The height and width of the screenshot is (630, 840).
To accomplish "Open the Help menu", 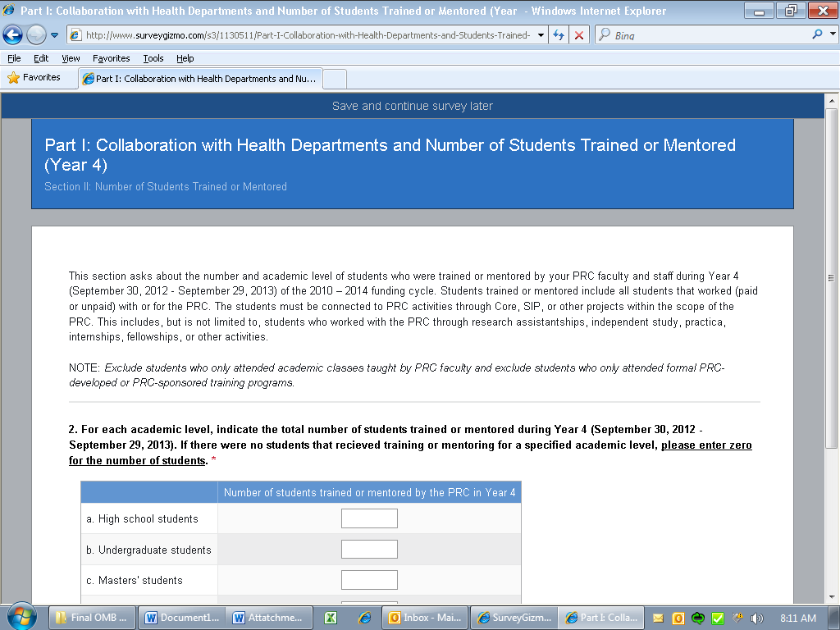I will tap(185, 58).
